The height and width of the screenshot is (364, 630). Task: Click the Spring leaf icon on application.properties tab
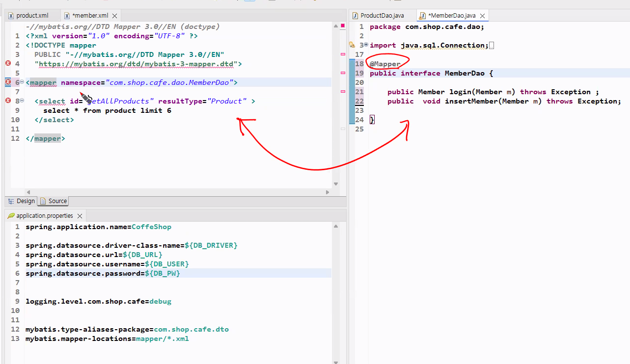pyautogui.click(x=11, y=216)
